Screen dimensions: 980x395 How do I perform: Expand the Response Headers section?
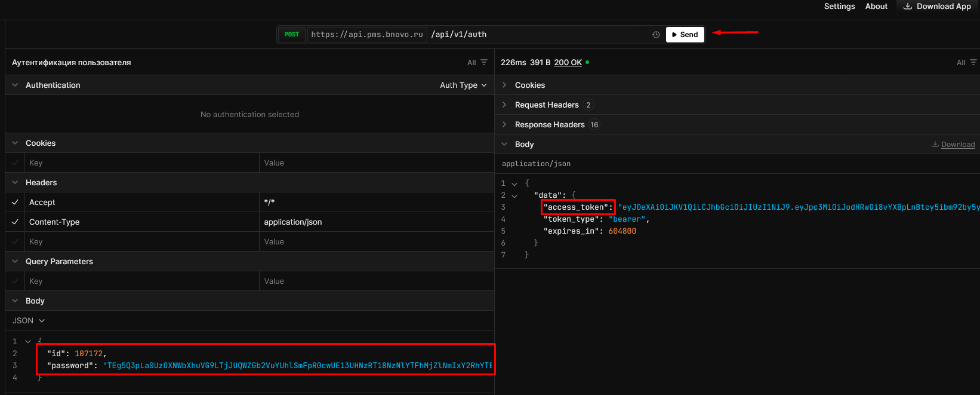pos(504,124)
